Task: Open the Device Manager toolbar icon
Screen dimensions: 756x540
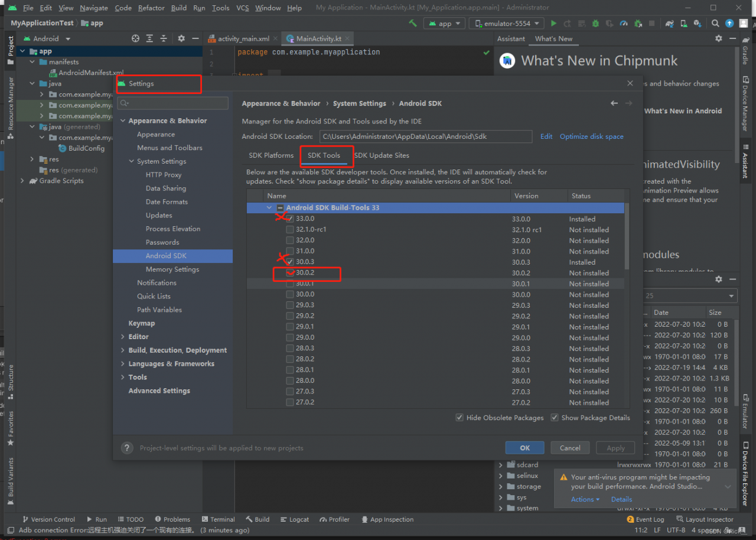Action: click(x=684, y=23)
